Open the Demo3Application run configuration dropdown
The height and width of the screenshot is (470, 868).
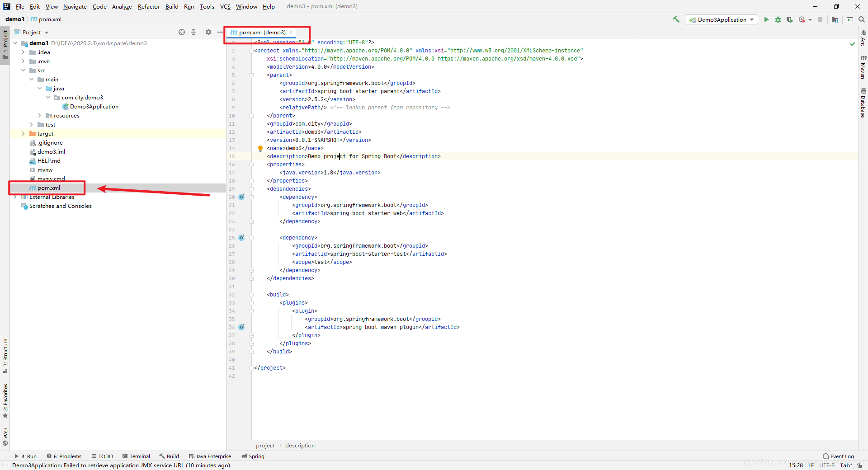(722, 19)
